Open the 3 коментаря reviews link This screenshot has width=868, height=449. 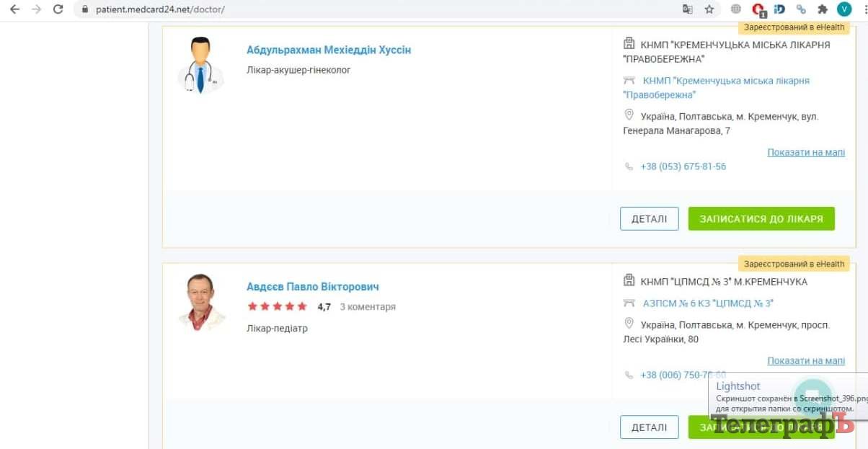pyautogui.click(x=367, y=306)
